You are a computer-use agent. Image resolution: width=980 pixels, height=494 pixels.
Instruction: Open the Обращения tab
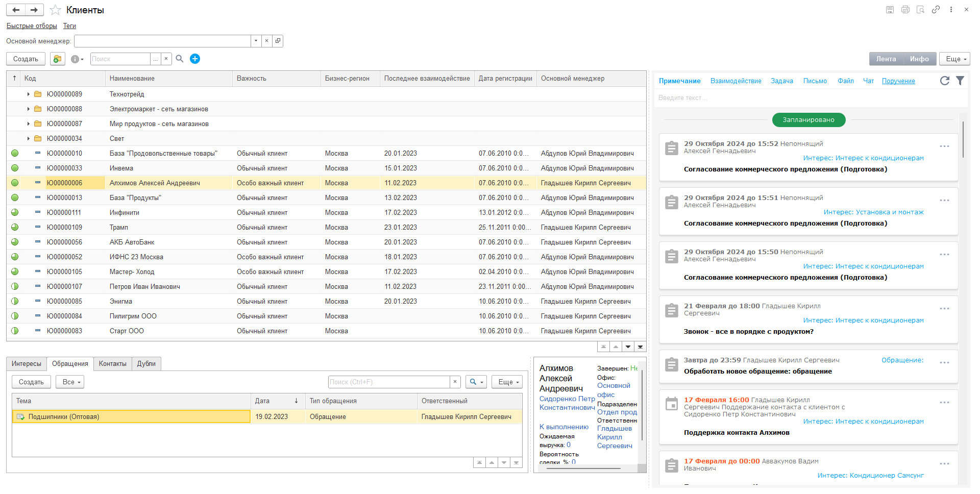tap(70, 363)
